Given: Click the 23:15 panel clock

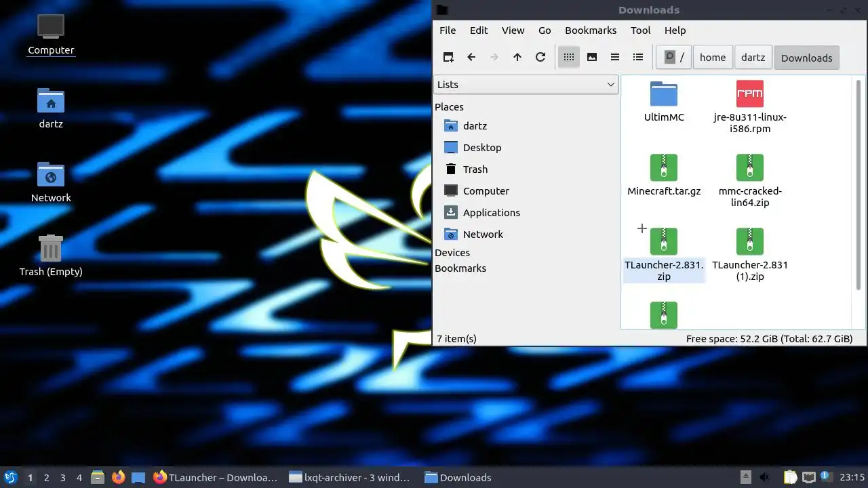Looking at the screenshot, I should [852, 477].
